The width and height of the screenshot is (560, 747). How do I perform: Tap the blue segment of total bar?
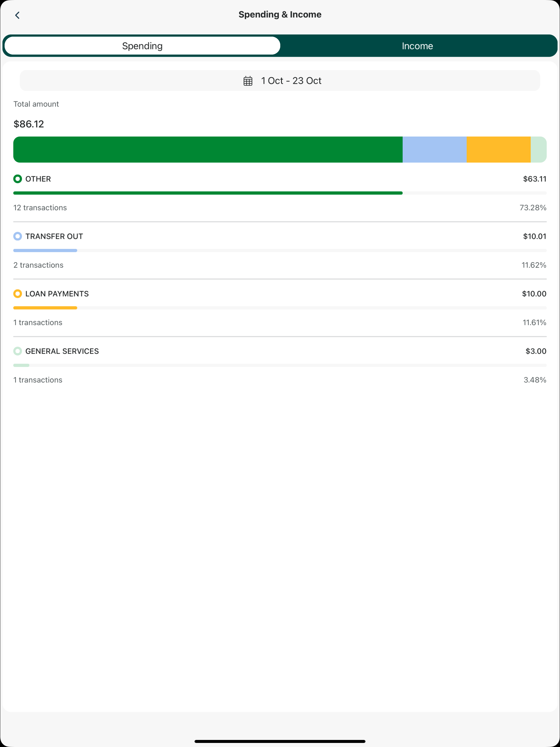435,150
